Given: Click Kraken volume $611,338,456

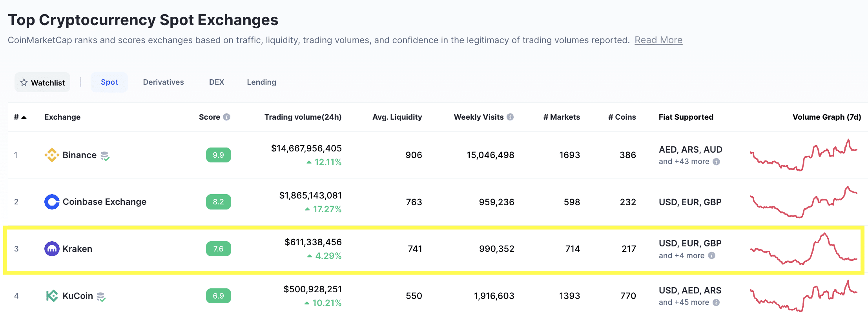Looking at the screenshot, I should 313,242.
